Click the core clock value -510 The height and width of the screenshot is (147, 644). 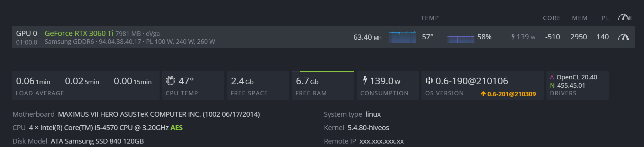[x=553, y=37]
